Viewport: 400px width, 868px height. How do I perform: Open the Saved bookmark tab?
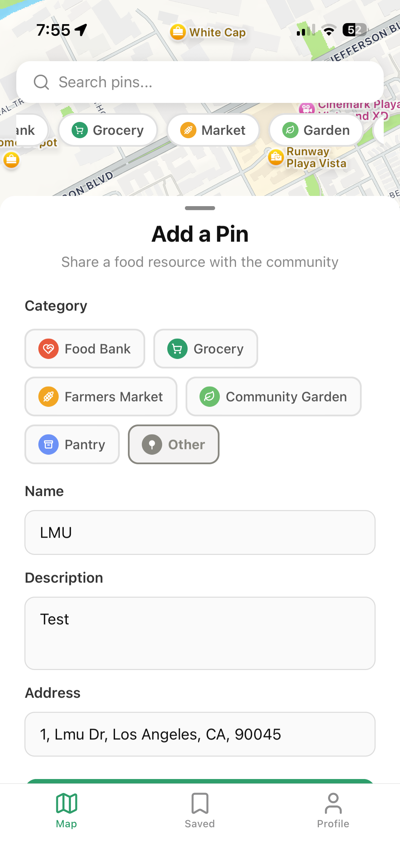[x=200, y=810]
